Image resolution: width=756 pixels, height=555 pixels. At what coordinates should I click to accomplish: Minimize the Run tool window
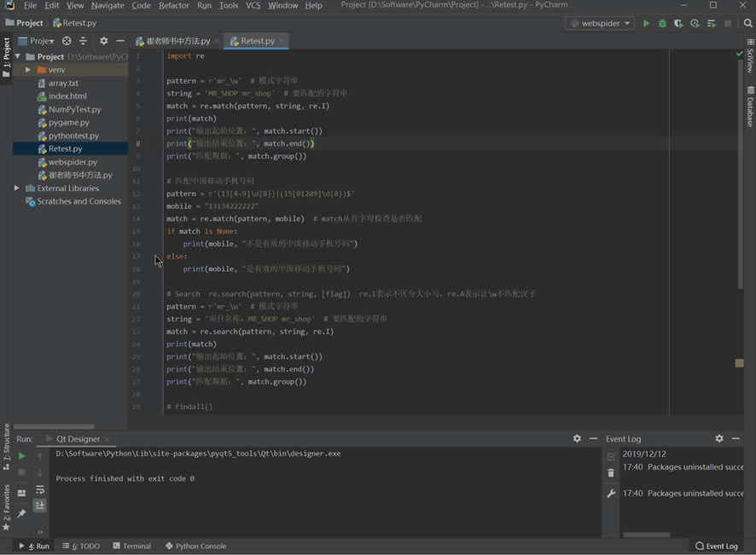coord(593,438)
